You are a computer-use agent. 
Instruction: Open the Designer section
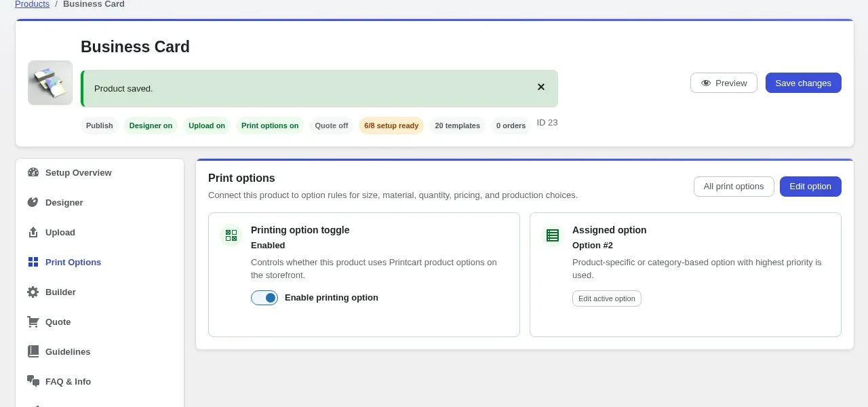tap(100, 202)
